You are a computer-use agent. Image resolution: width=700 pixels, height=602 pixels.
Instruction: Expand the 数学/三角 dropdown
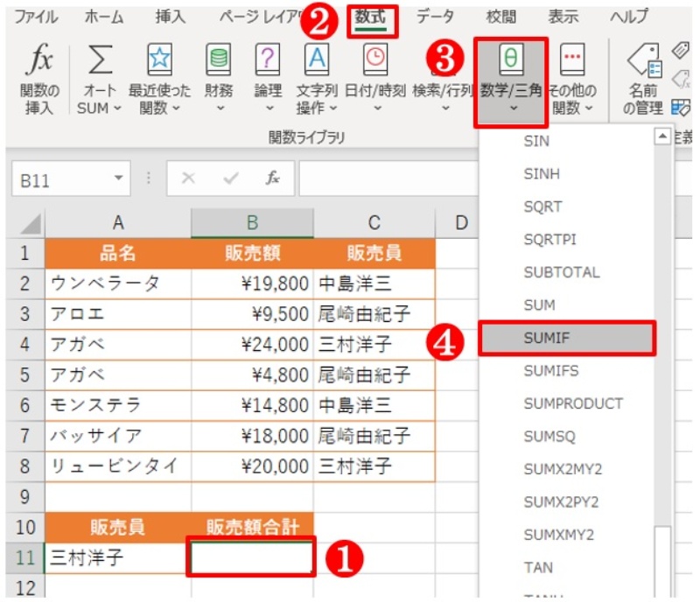click(x=512, y=108)
